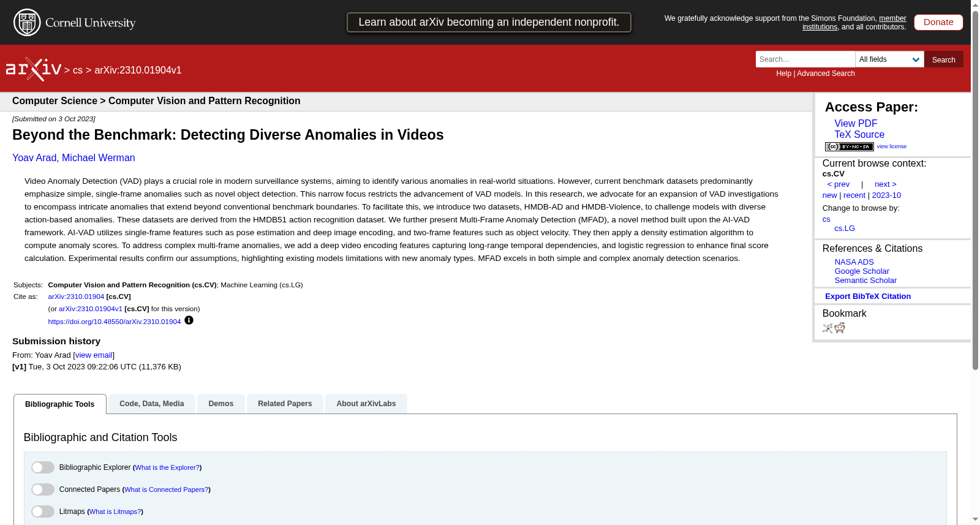Click the Cornell University logo

[x=75, y=23]
